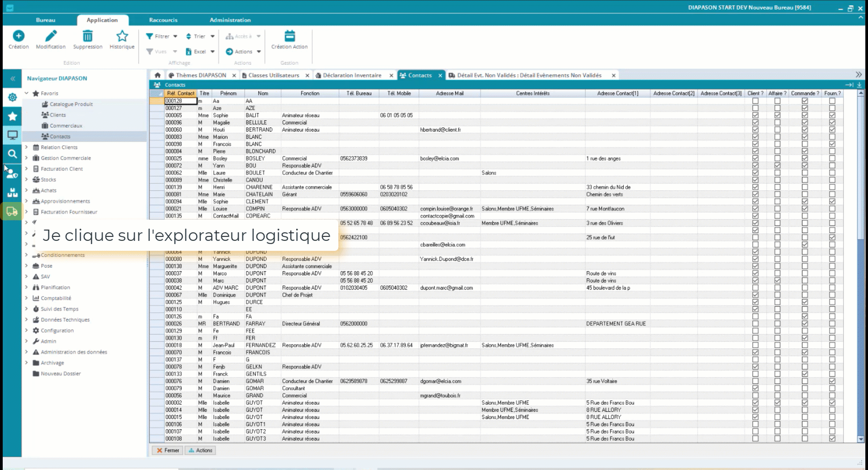Switch to the Administration ribbon tab

(230, 20)
